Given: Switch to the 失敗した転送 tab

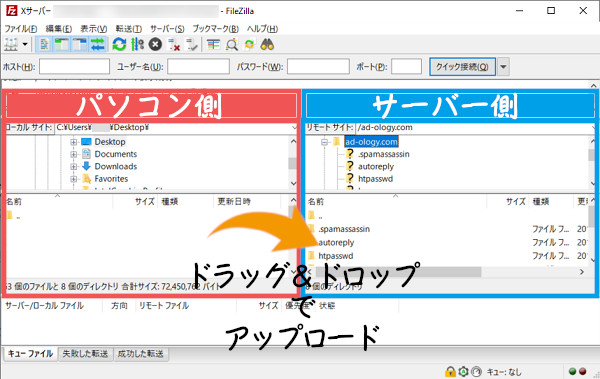Looking at the screenshot, I should 85,353.
